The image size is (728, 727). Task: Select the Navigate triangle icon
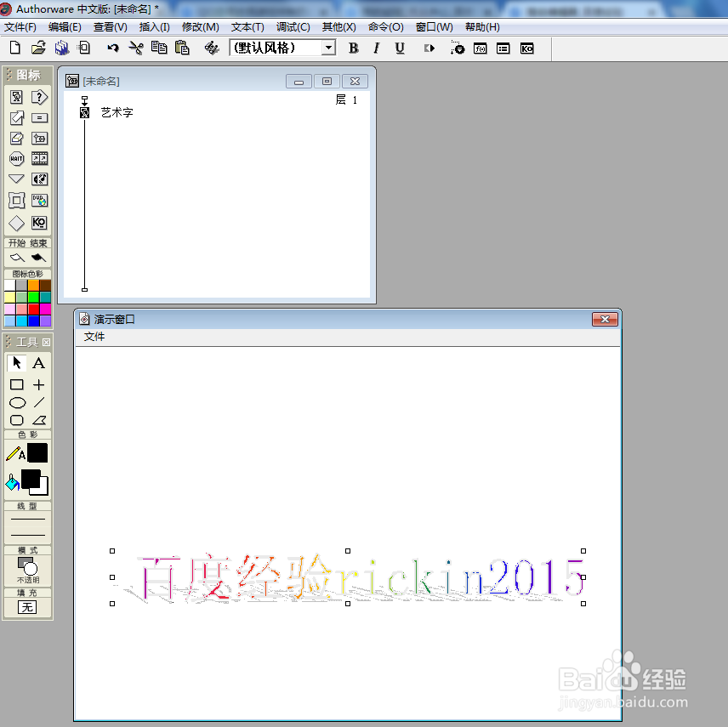point(16,179)
